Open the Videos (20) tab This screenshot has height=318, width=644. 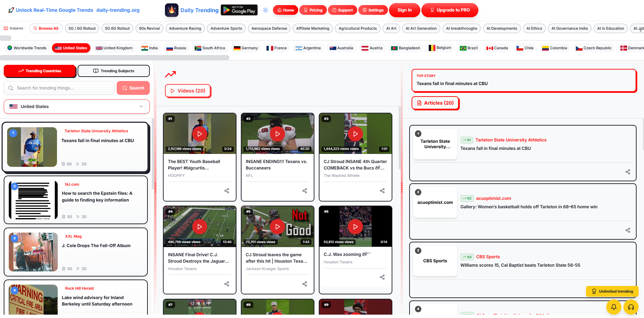188,91
